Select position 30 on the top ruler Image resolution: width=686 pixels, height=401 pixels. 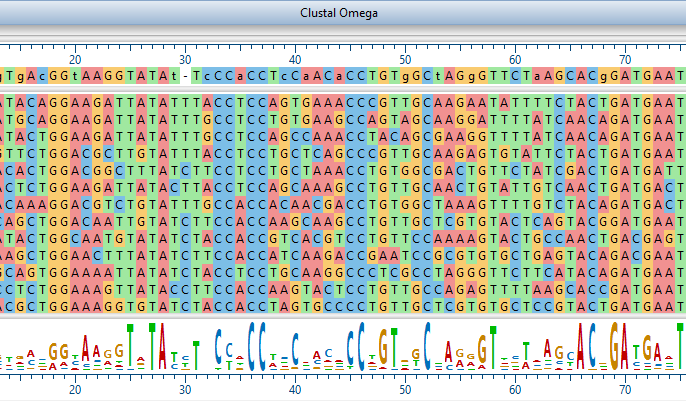184,59
